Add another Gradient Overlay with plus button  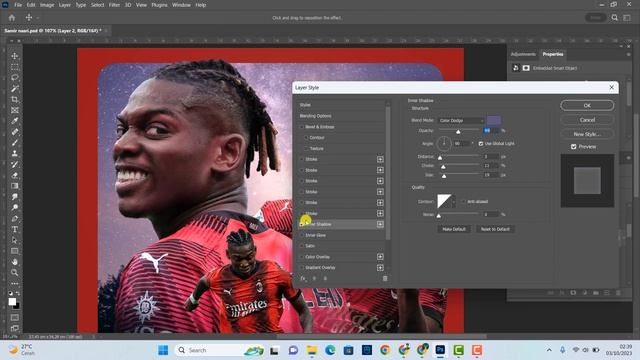tap(380, 267)
